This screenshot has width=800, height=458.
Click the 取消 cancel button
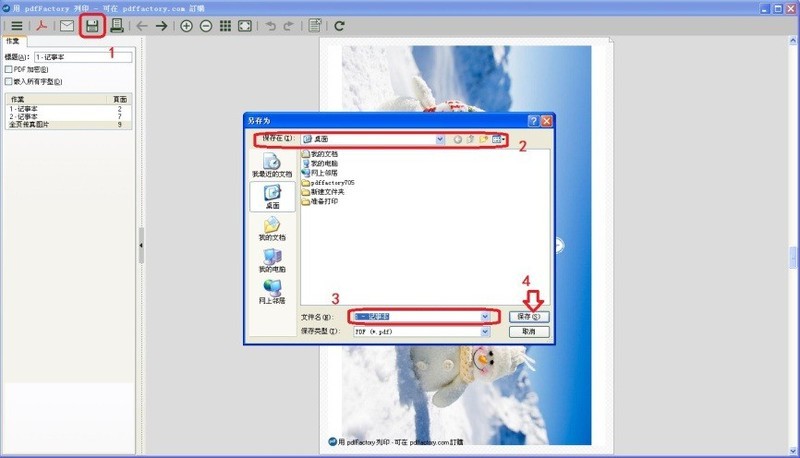(529, 331)
